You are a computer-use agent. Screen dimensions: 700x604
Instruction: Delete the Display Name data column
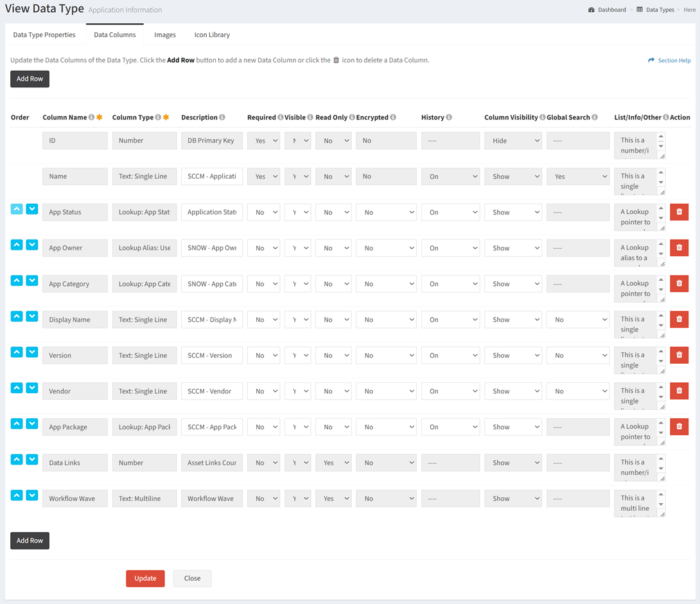(679, 319)
